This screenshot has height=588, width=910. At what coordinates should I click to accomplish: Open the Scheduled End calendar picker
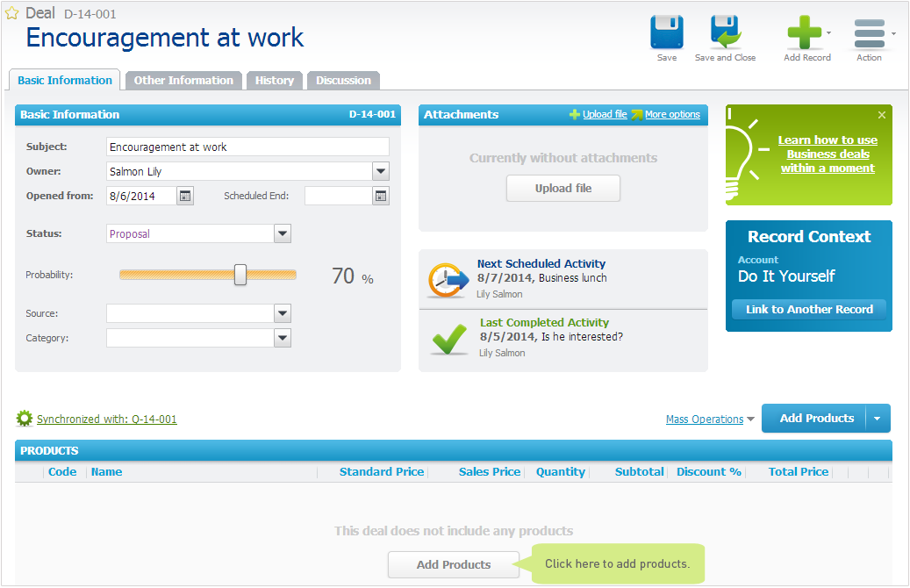[381, 197]
